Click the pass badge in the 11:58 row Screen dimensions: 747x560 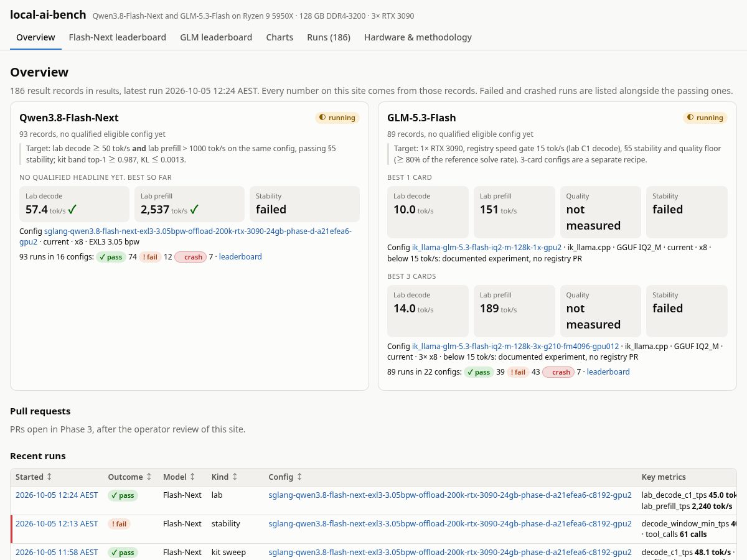click(123, 553)
